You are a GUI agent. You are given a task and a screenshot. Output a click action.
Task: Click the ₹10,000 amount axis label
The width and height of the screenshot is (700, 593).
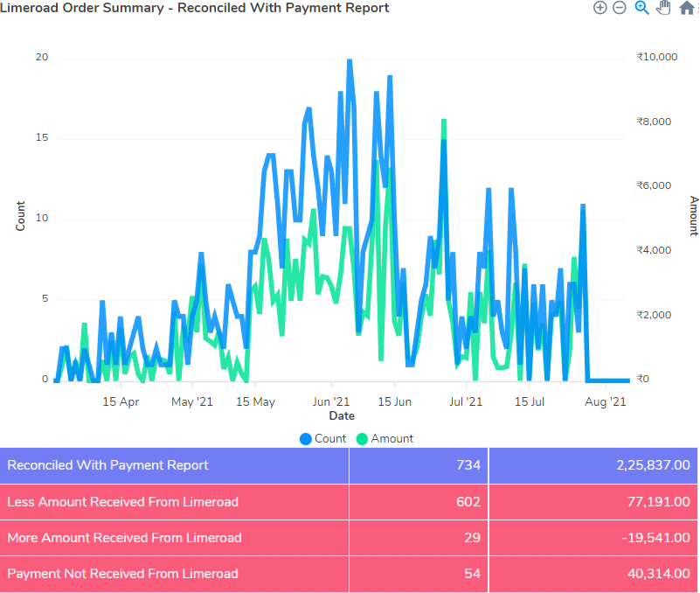click(x=656, y=57)
